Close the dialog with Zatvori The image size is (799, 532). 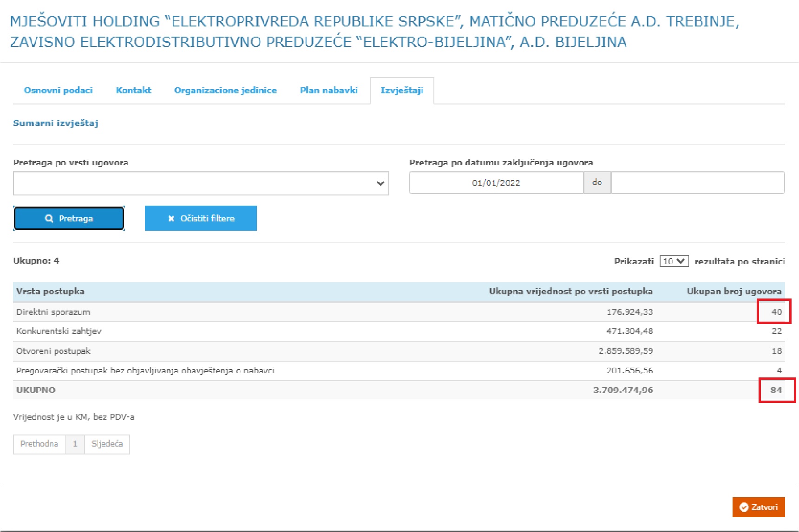click(759, 507)
